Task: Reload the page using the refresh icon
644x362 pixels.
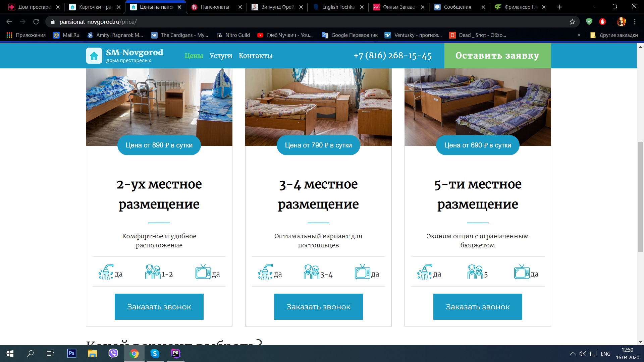Action: pyautogui.click(x=36, y=22)
